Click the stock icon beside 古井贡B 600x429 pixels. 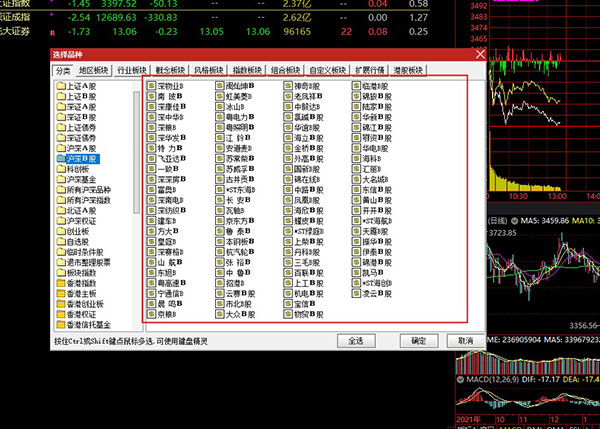220,179
